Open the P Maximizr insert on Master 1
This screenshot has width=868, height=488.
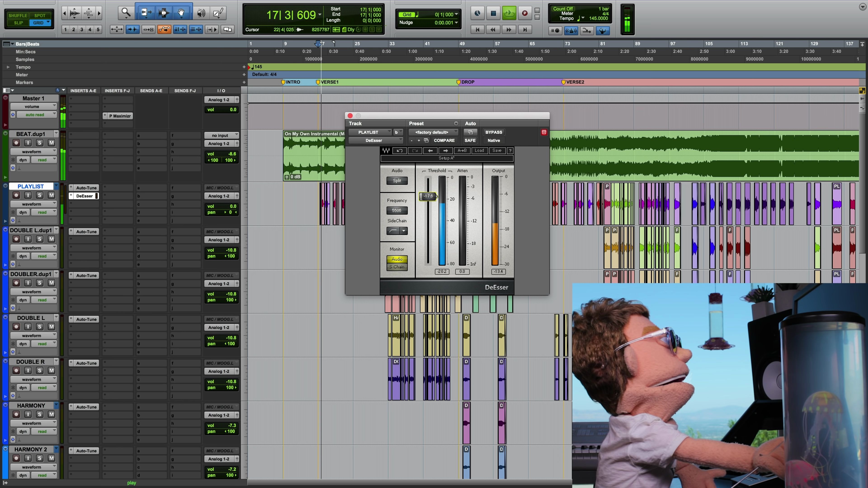tap(118, 116)
